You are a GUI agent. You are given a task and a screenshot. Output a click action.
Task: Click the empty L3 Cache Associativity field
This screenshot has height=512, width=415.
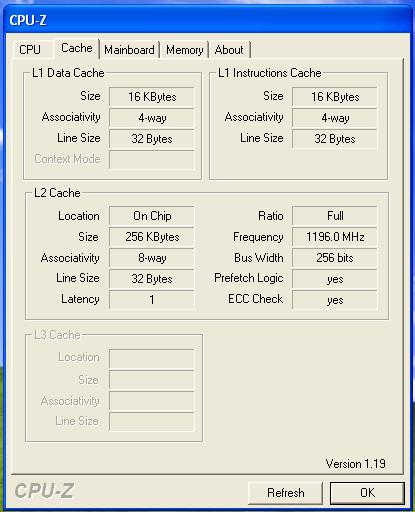152,401
